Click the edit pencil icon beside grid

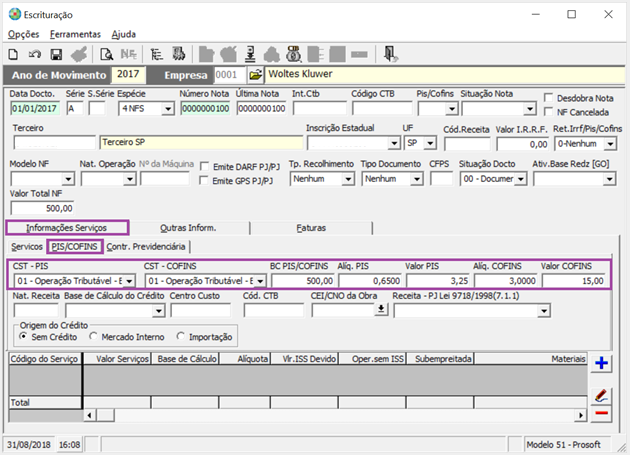602,395
